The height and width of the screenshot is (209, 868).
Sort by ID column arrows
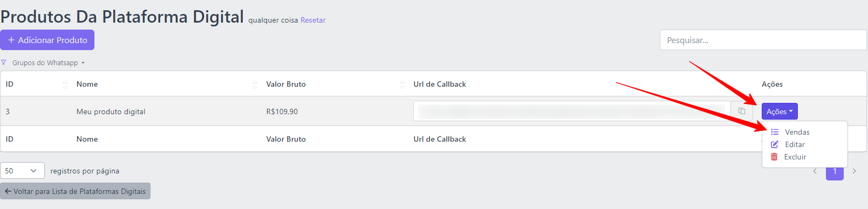[65, 84]
